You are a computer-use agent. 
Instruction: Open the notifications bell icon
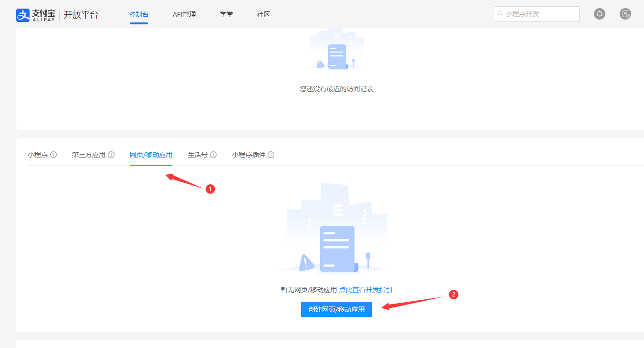[x=600, y=14]
